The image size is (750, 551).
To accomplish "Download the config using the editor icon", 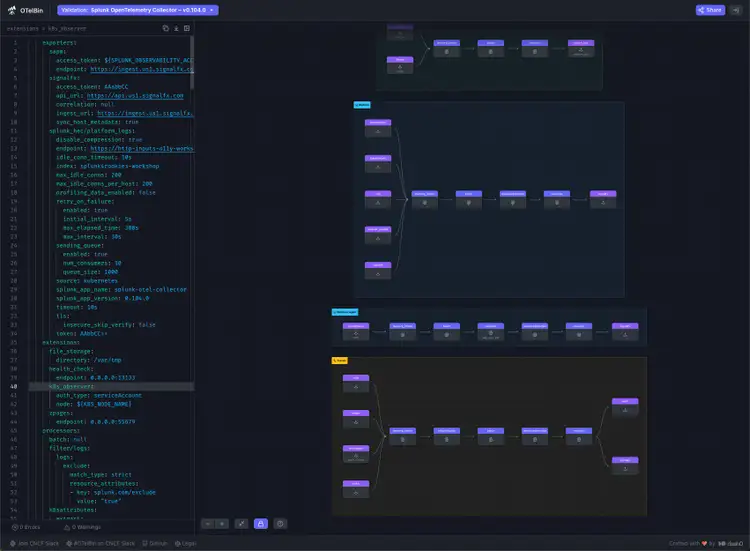I will 177,28.
